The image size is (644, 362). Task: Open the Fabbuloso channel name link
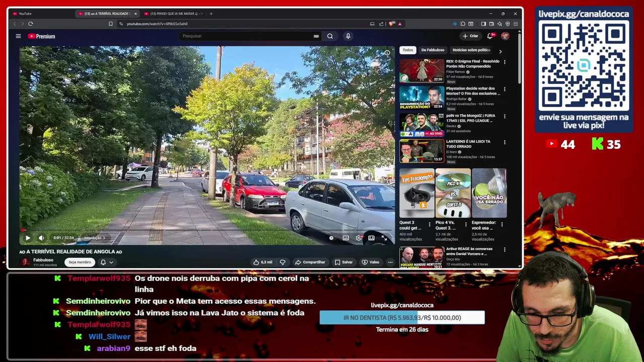click(x=43, y=260)
